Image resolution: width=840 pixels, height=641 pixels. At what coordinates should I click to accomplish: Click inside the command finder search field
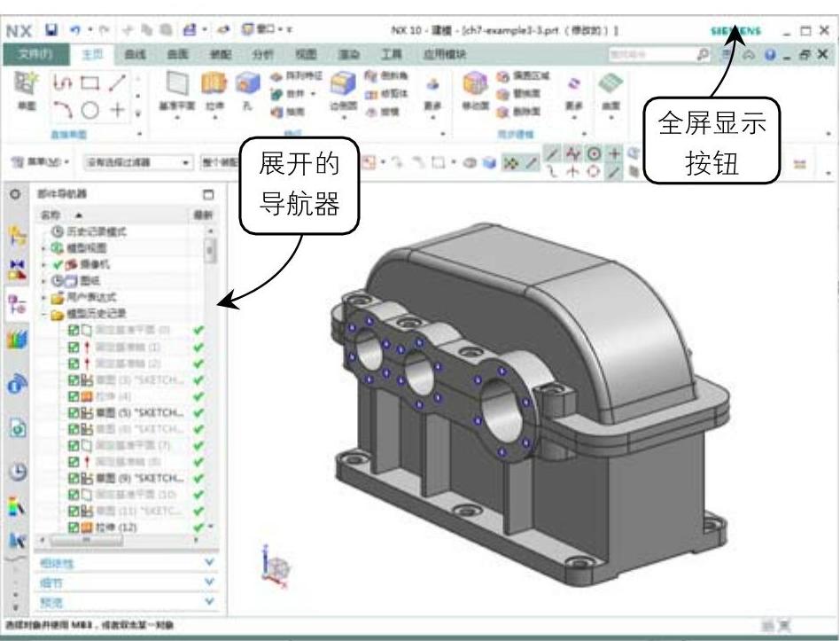(x=651, y=54)
